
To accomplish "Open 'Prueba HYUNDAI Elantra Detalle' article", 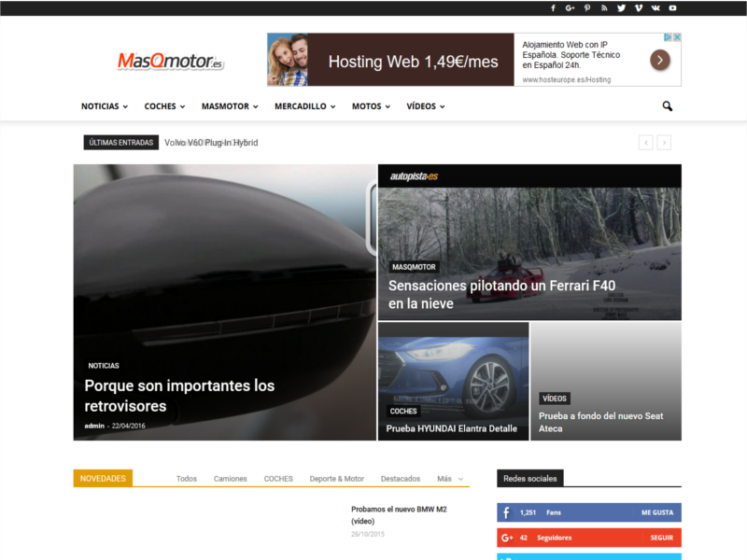I will [452, 428].
